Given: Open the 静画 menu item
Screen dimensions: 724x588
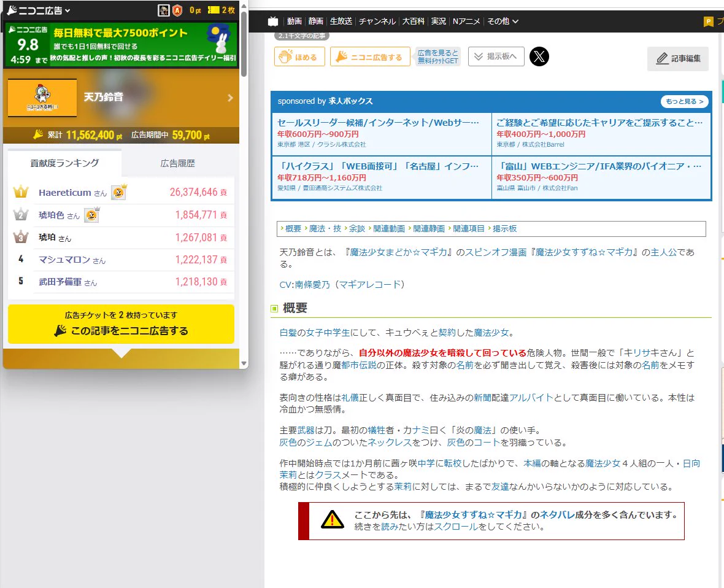Looking at the screenshot, I should pos(316,21).
